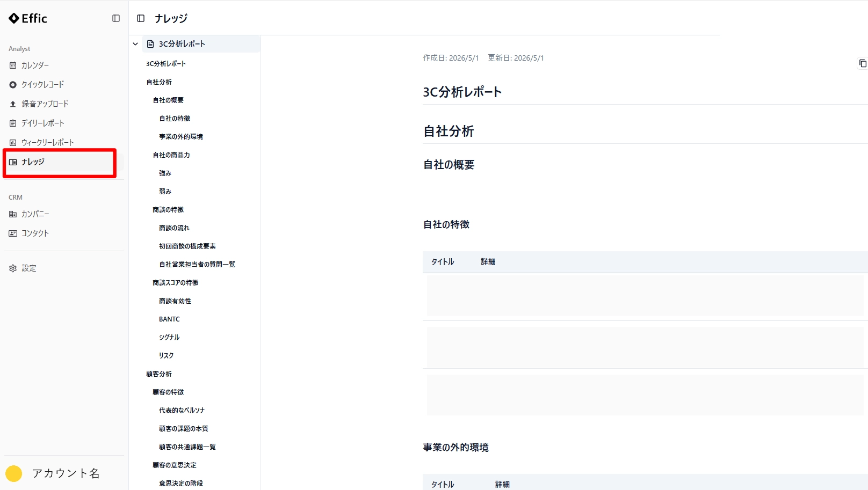The width and height of the screenshot is (868, 490).
Task: Click 詳細 header in 事業の外的環境 table
Action: tap(502, 485)
